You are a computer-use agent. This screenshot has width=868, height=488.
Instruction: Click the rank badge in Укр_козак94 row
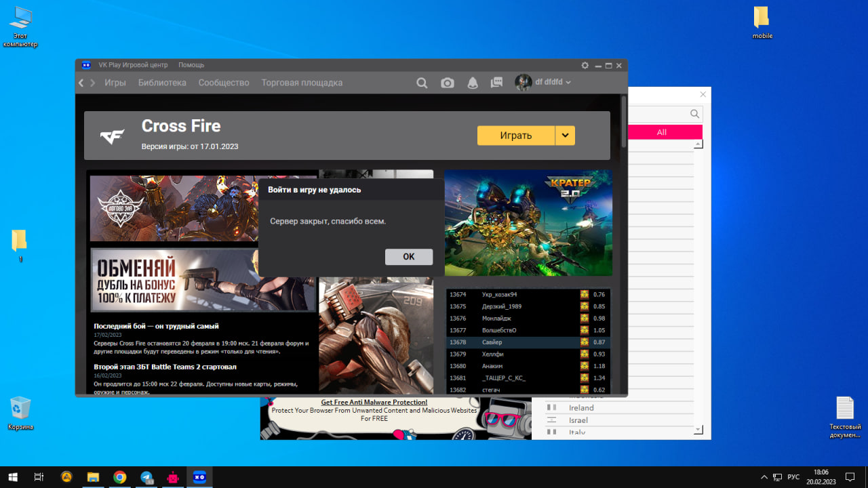pyautogui.click(x=584, y=294)
